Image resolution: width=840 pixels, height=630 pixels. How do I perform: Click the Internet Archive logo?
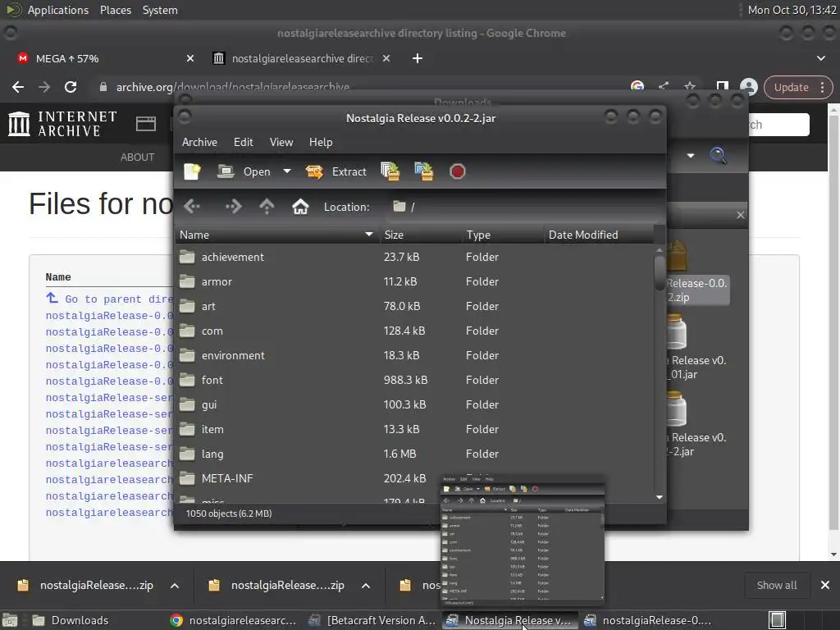[62, 124]
